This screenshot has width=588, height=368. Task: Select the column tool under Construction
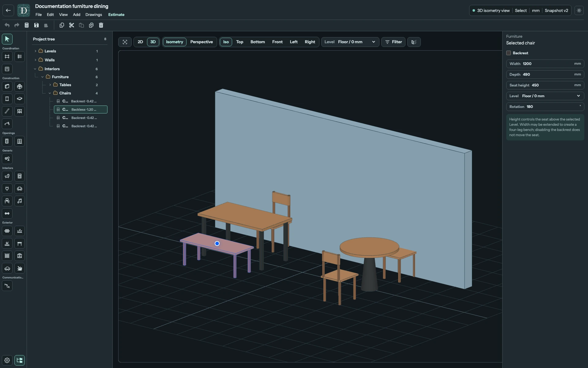pos(7,99)
